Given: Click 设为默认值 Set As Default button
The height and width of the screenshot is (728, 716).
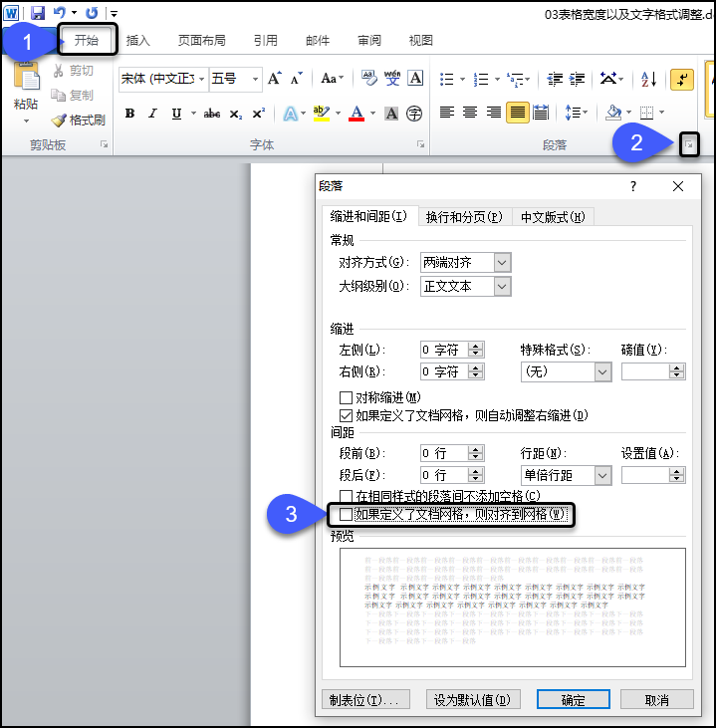Looking at the screenshot, I should 473,700.
